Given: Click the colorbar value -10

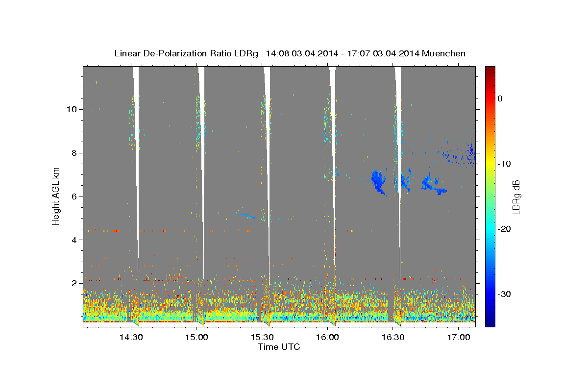Looking at the screenshot, I should 504,164.
